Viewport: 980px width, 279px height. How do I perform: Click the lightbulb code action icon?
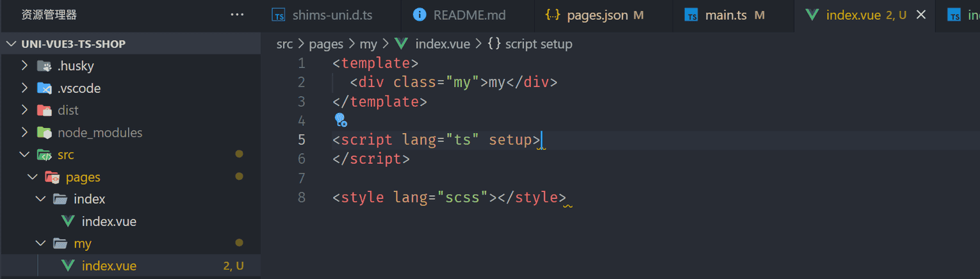341,120
